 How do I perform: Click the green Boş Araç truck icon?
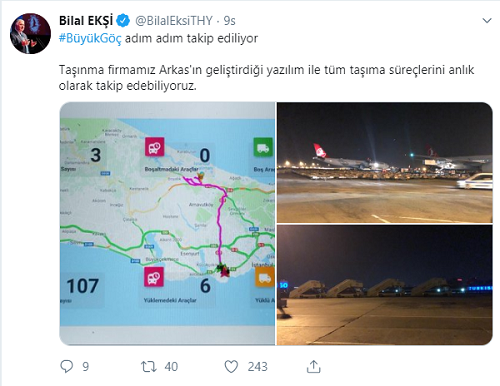pyautogui.click(x=263, y=147)
